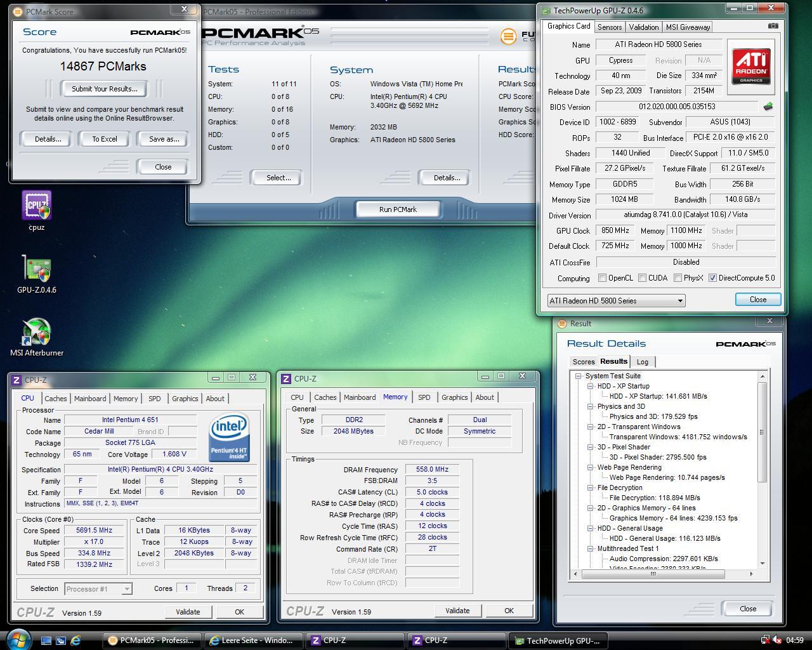
Task: Open the Processor #1 selection dropdown
Action: pyautogui.click(x=98, y=589)
